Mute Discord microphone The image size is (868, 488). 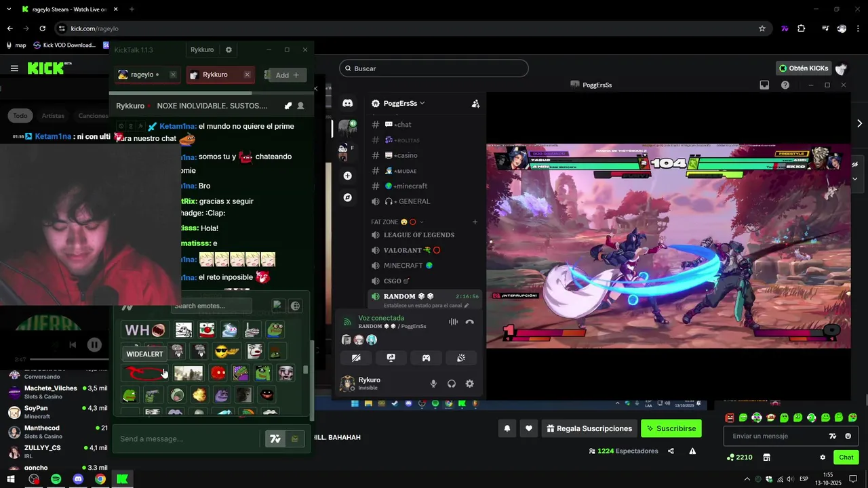click(433, 384)
